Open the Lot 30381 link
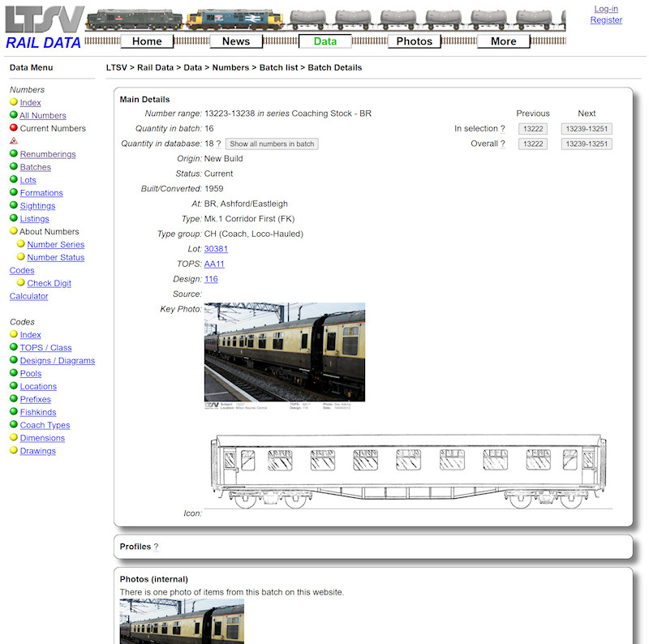The image size is (649, 644). pyautogui.click(x=216, y=248)
